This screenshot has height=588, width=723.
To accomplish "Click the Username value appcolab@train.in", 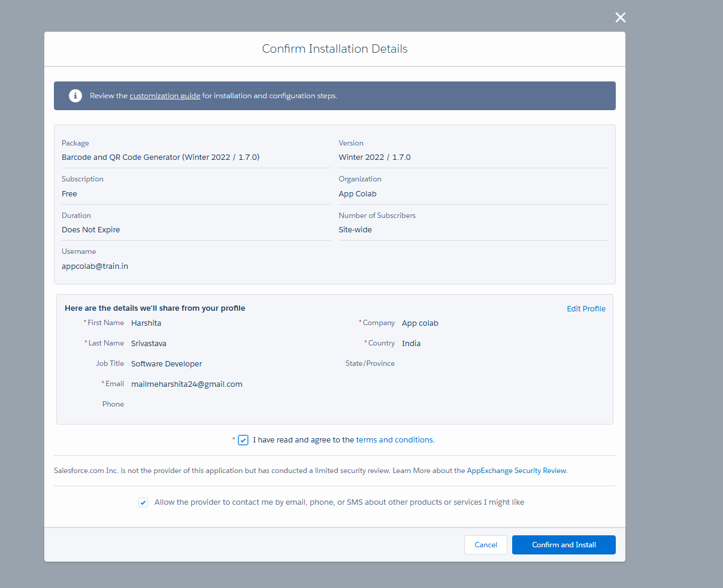I will click(95, 266).
